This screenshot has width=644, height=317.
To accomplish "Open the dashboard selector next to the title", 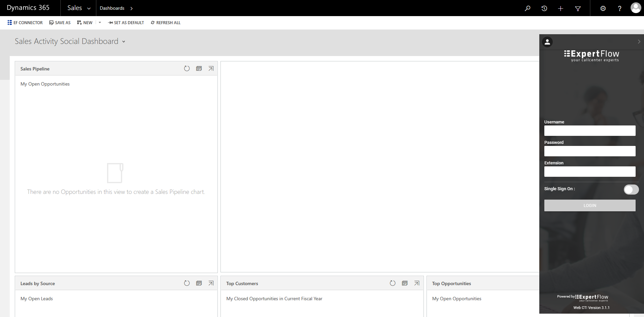I will 124,41.
